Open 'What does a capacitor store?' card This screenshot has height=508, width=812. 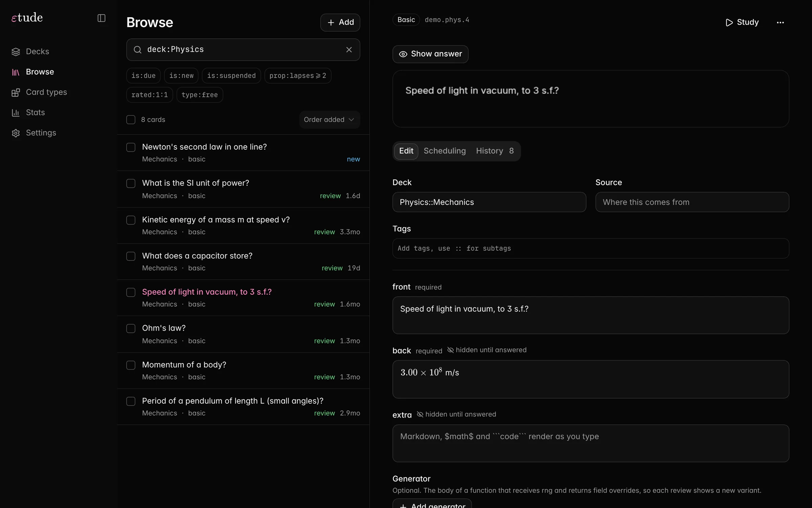pyautogui.click(x=243, y=261)
